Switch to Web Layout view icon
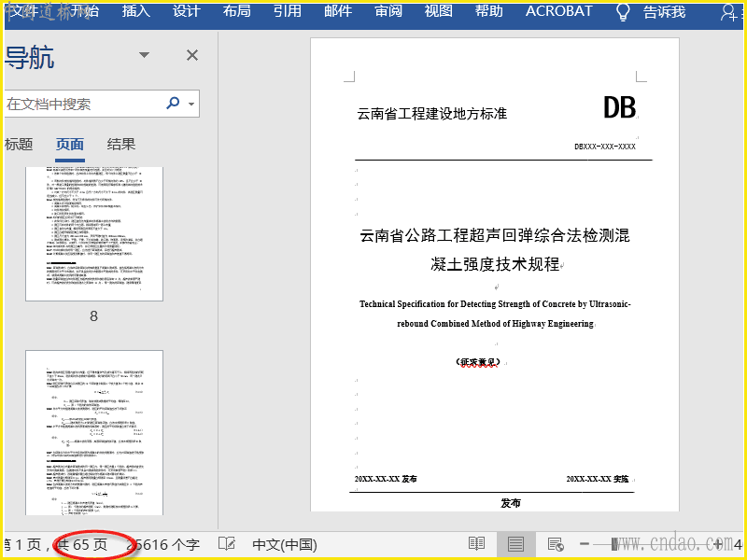Viewport: 747px width, 560px height. [556, 543]
